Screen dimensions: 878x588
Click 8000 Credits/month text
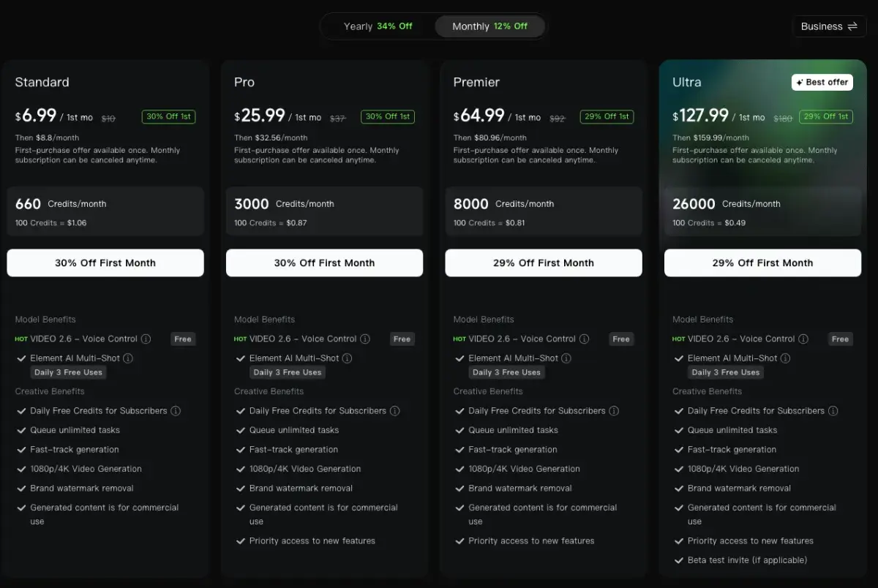click(x=503, y=204)
